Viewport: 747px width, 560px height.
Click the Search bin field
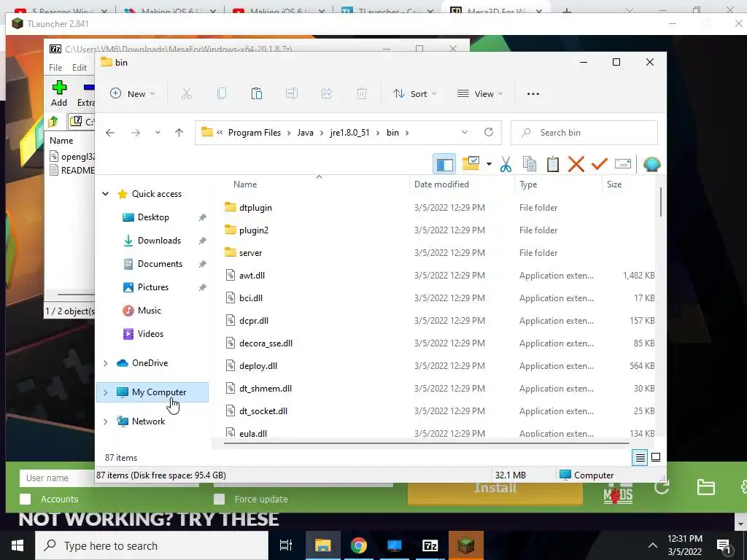[584, 133]
